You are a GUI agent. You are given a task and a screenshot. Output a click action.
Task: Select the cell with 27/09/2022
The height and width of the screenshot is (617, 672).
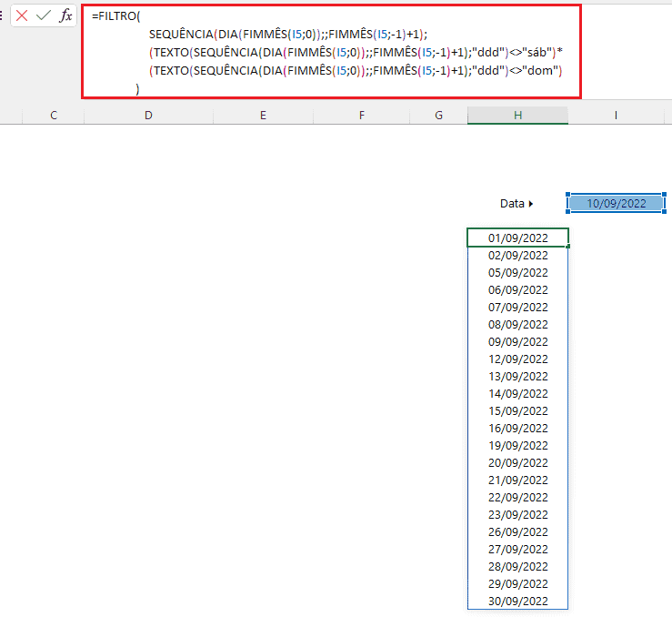[517, 550]
